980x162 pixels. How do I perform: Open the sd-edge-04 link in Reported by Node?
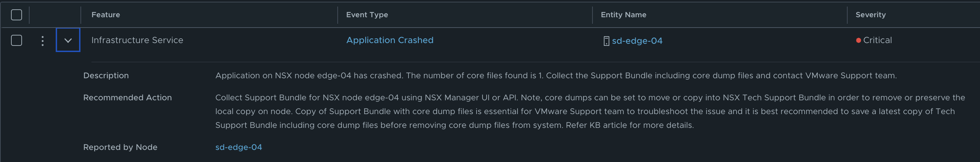coord(239,147)
